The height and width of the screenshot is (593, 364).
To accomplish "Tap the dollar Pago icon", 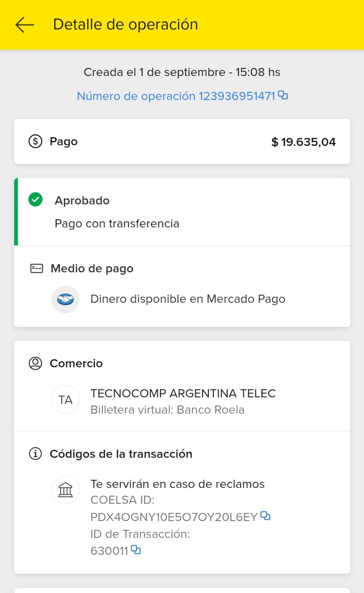I will [36, 141].
